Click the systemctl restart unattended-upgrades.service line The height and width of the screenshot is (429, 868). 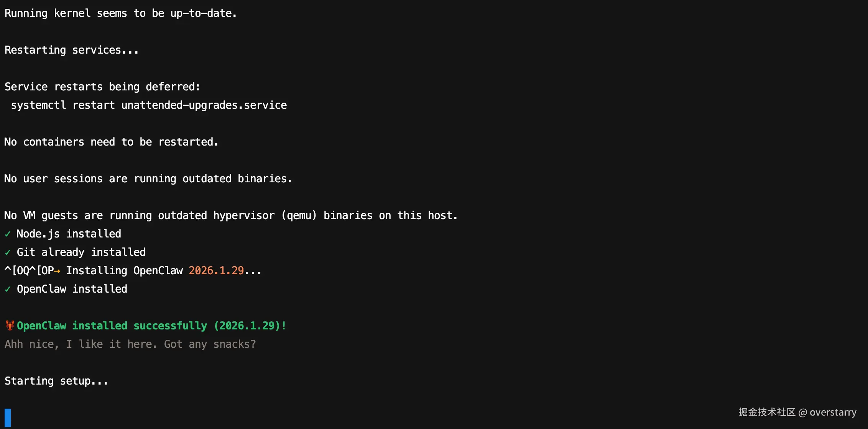click(149, 105)
